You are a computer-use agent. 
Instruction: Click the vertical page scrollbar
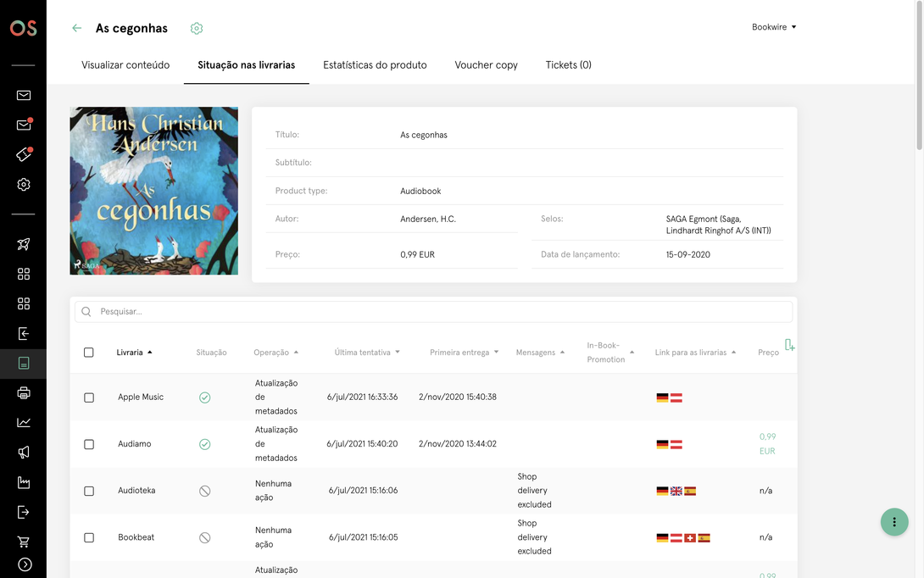point(919,75)
